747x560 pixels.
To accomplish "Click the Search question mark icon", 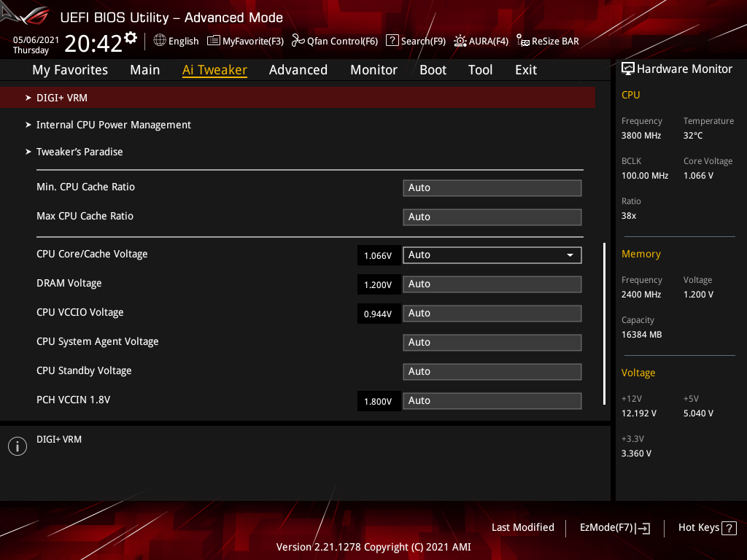I will (392, 41).
